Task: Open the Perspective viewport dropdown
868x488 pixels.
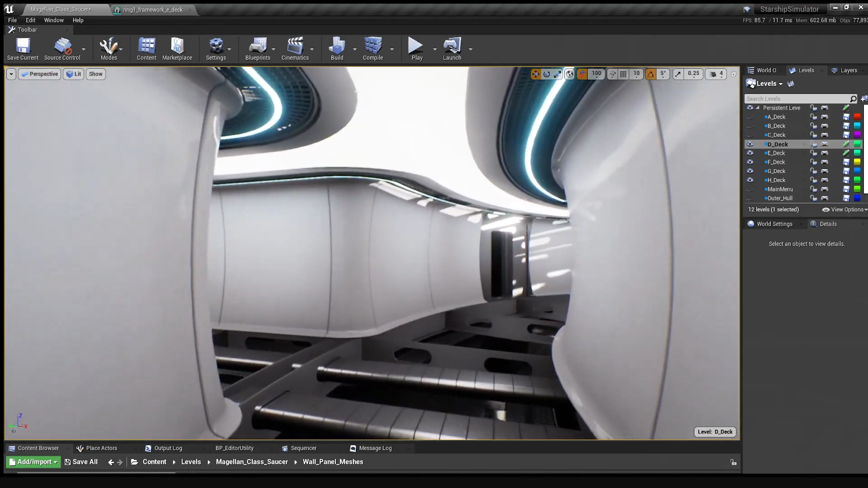Action: pos(40,74)
